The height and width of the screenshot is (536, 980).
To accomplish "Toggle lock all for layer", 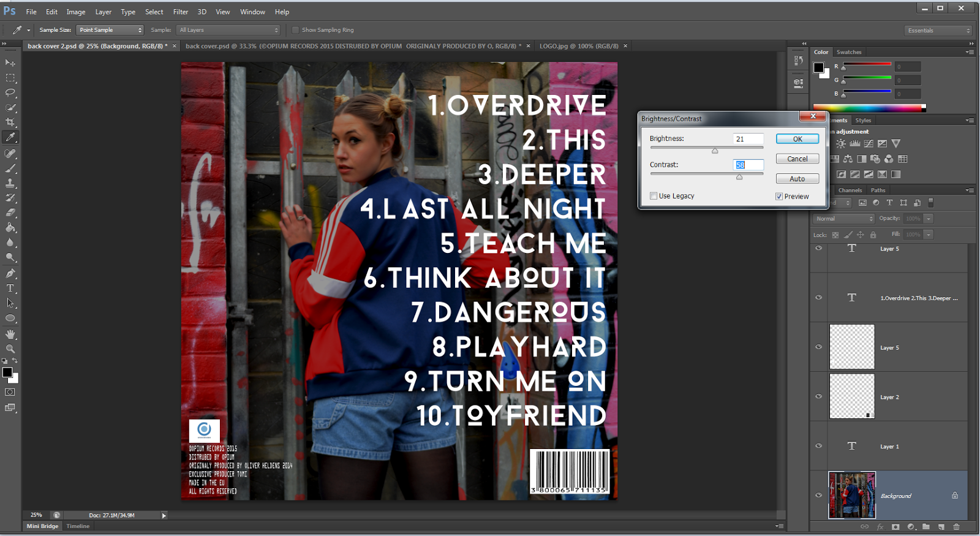I will (873, 235).
